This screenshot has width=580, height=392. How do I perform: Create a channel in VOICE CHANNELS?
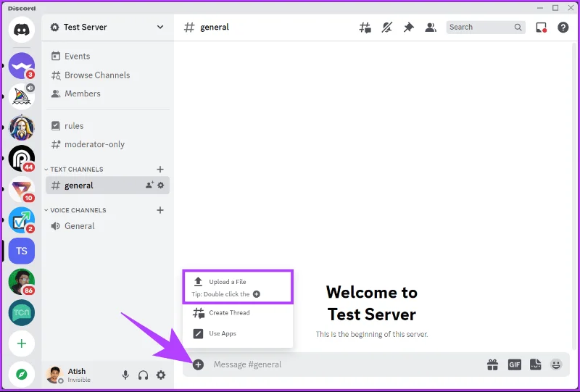pos(160,210)
